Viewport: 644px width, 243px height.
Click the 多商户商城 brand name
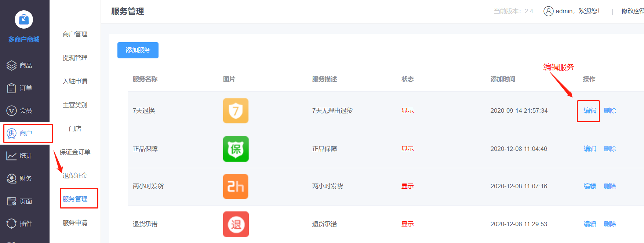(x=24, y=39)
